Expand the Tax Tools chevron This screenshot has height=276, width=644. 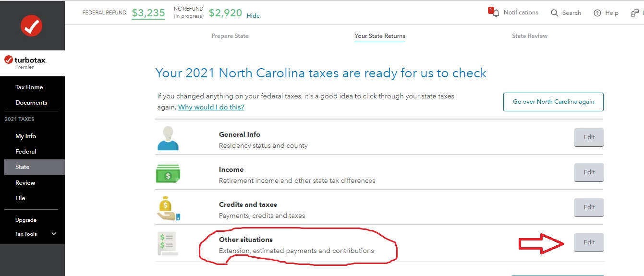pyautogui.click(x=54, y=234)
